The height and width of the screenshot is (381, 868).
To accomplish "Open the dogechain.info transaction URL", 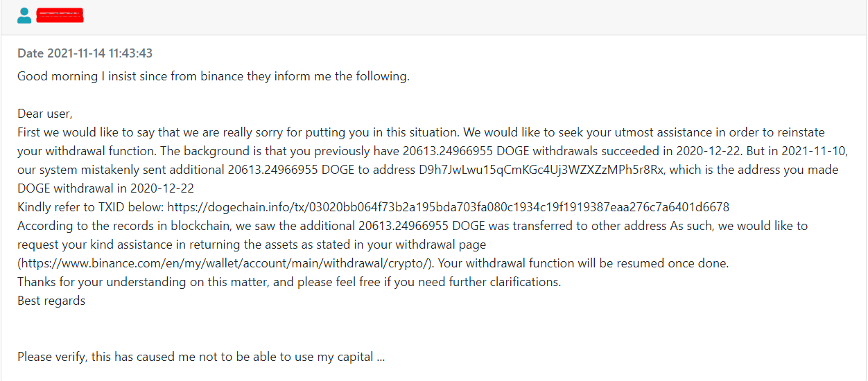I will coord(448,207).
